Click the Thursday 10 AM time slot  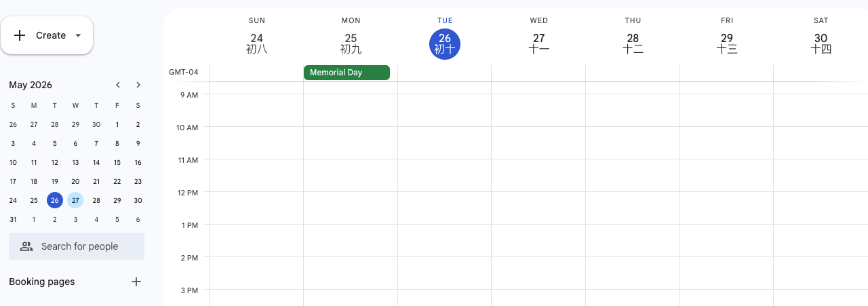click(632, 142)
